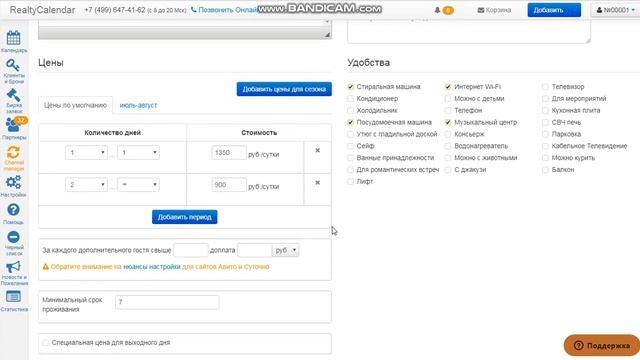Enable Телевизор checkbox
The width and height of the screenshot is (640, 360).
click(545, 87)
